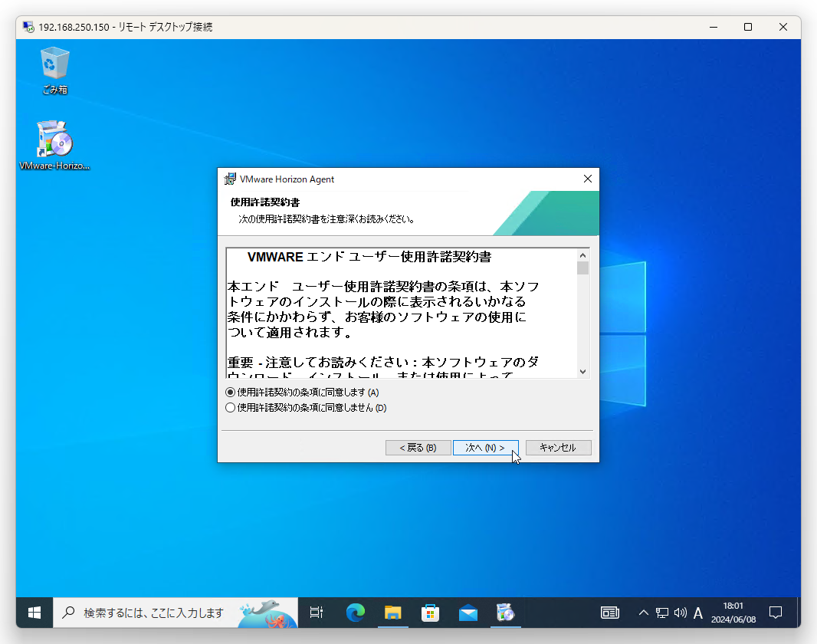The image size is (817, 644).
Task: Switch to the installer taskbar icon
Action: coord(505,613)
